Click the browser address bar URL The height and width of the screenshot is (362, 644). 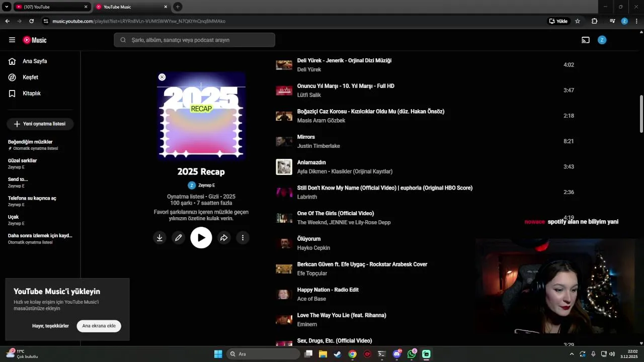(x=139, y=21)
